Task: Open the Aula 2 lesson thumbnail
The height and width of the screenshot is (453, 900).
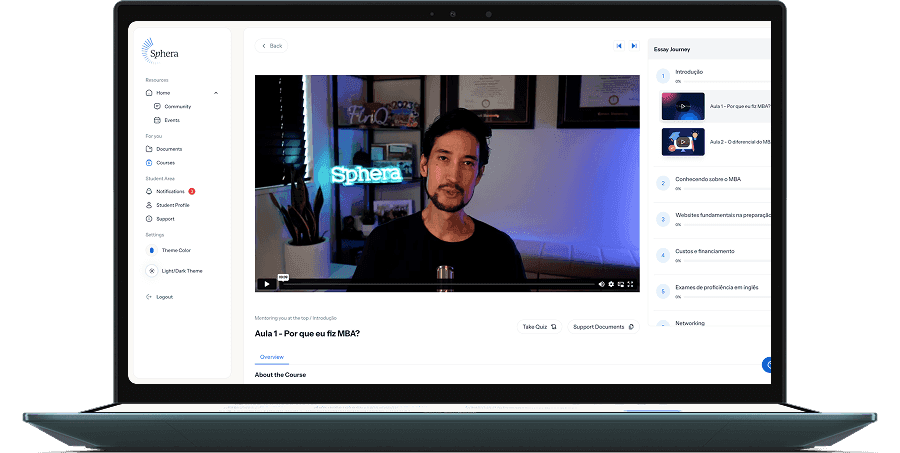Action: coord(683,142)
